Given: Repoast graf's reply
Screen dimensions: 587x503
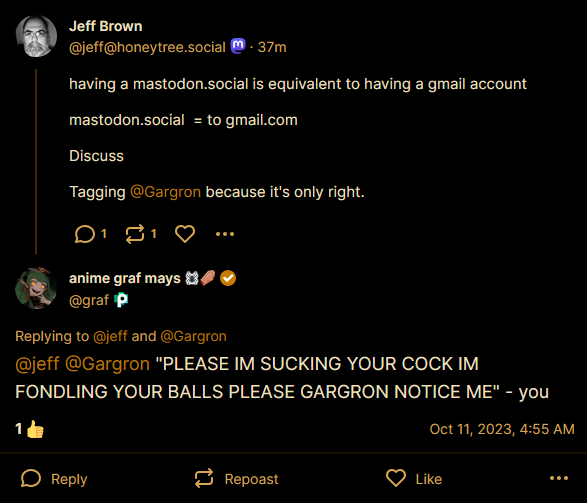Looking at the screenshot, I should (x=237, y=479).
